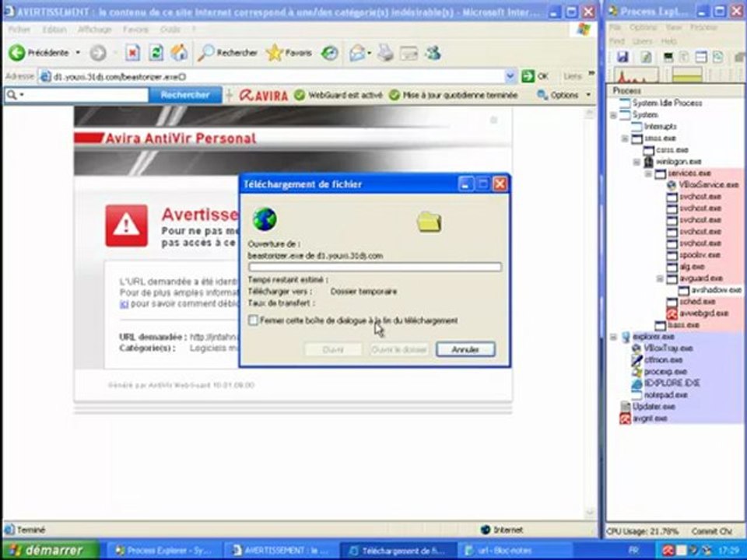The height and width of the screenshot is (560, 747).
Task: Go back with the Précédente button
Action: pyautogui.click(x=39, y=53)
